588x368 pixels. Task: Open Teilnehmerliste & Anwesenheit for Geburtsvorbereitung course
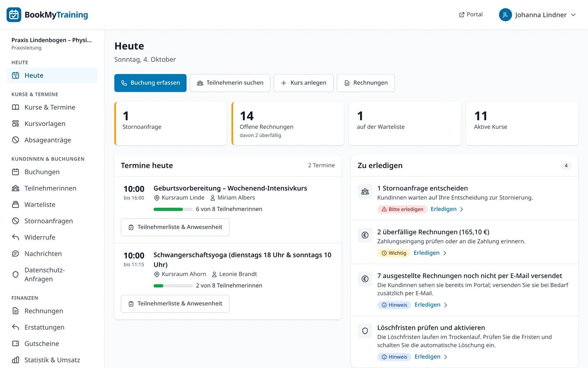(x=175, y=227)
